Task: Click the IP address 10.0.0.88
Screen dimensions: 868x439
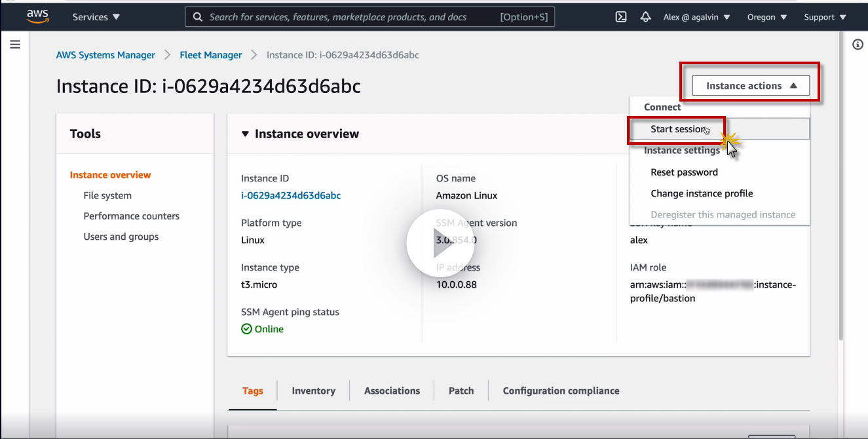Action: (x=457, y=284)
